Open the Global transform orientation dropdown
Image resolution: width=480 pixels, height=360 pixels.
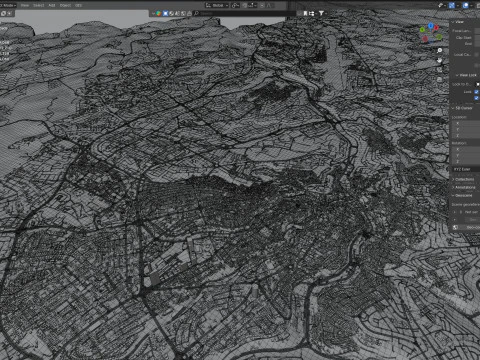[x=217, y=5]
